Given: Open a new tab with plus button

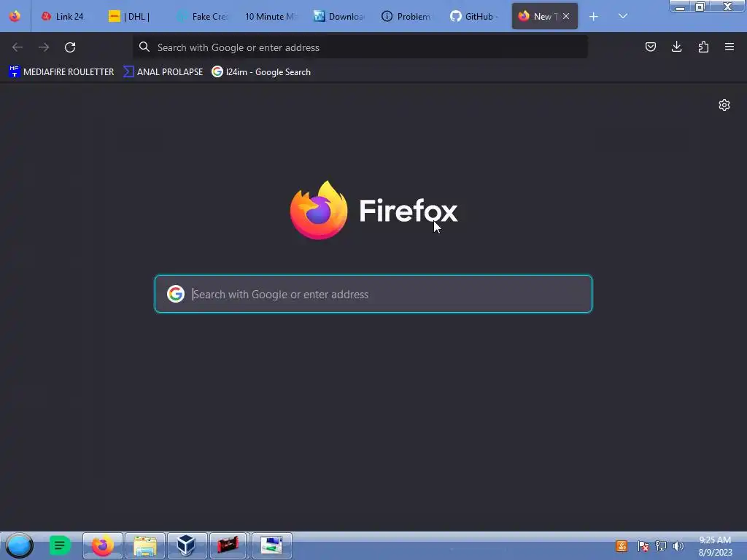Looking at the screenshot, I should coord(594,17).
